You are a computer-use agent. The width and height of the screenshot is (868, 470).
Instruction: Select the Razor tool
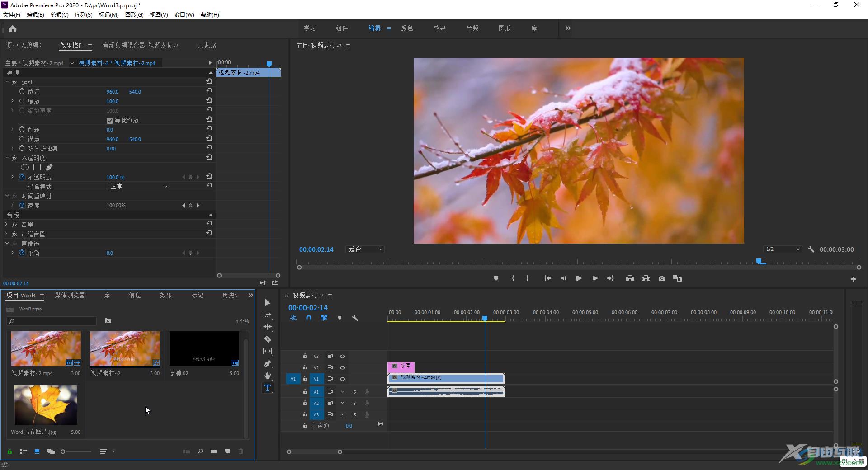tap(268, 339)
